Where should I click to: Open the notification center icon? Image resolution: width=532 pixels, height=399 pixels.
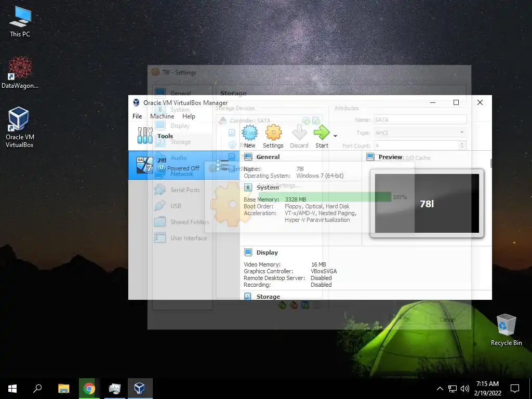click(515, 389)
